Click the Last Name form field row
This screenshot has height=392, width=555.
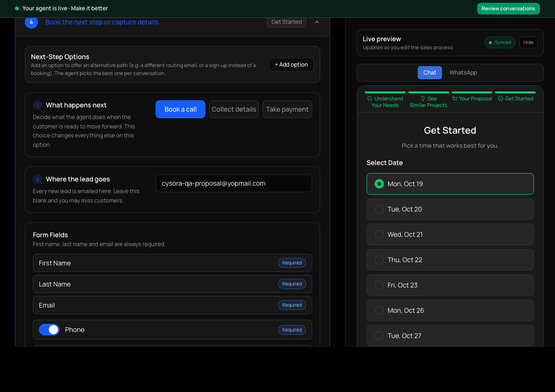point(172,284)
